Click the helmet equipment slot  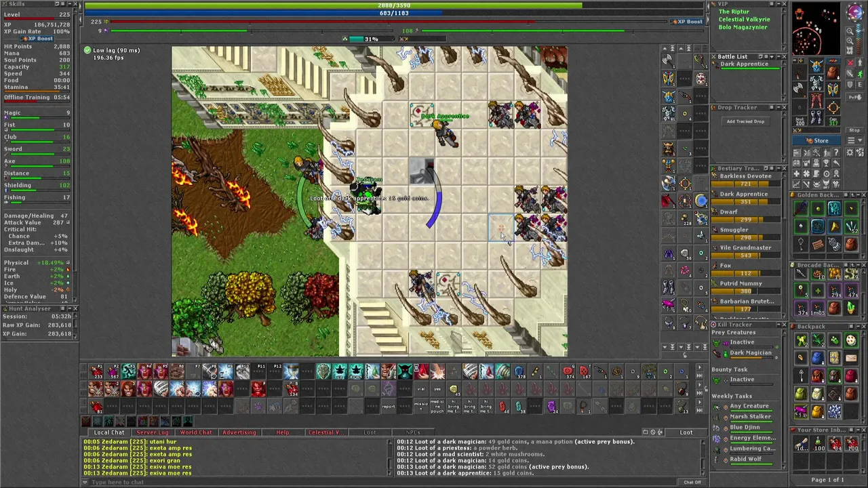(x=816, y=66)
